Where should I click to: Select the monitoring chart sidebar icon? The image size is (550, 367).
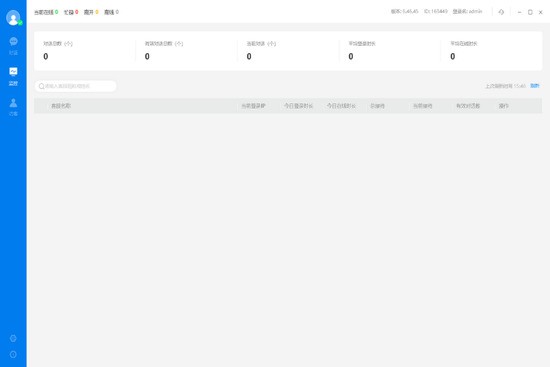(x=13, y=76)
